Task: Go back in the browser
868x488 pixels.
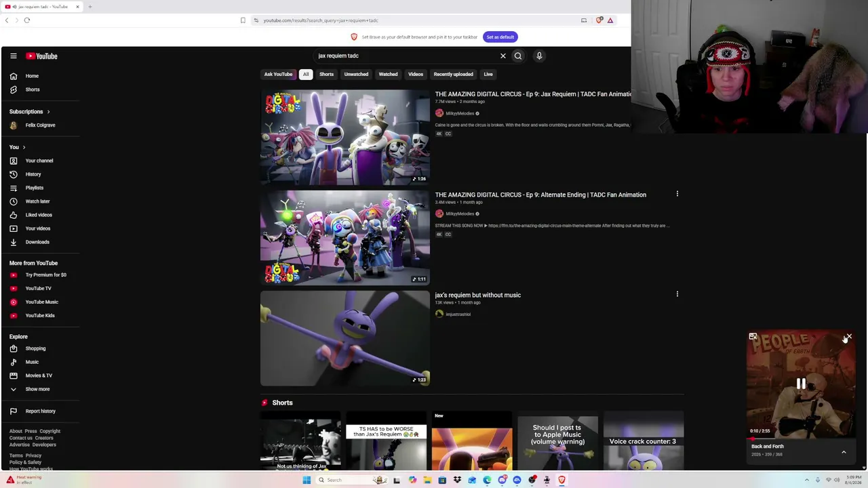Action: click(7, 20)
